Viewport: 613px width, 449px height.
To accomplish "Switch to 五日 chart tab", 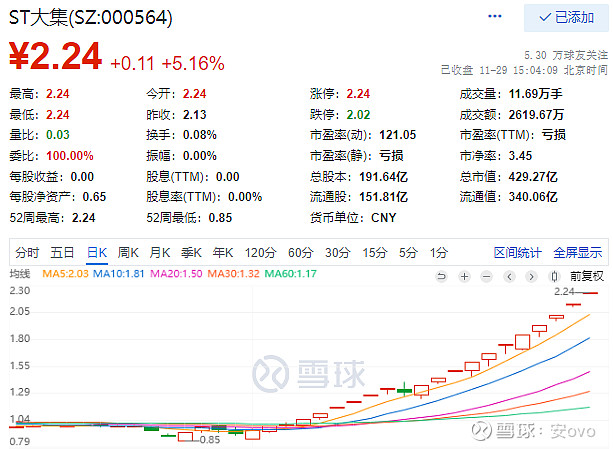I will [62, 253].
